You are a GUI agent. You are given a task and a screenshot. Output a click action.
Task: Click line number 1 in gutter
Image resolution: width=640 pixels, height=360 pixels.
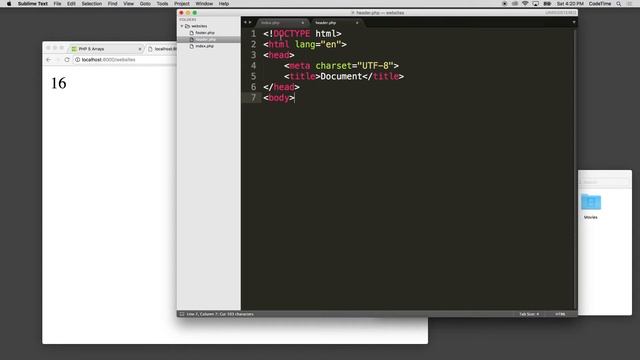[253, 33]
